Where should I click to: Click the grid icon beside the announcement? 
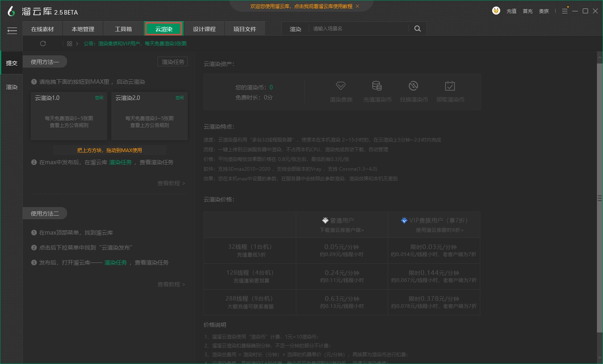[70, 44]
